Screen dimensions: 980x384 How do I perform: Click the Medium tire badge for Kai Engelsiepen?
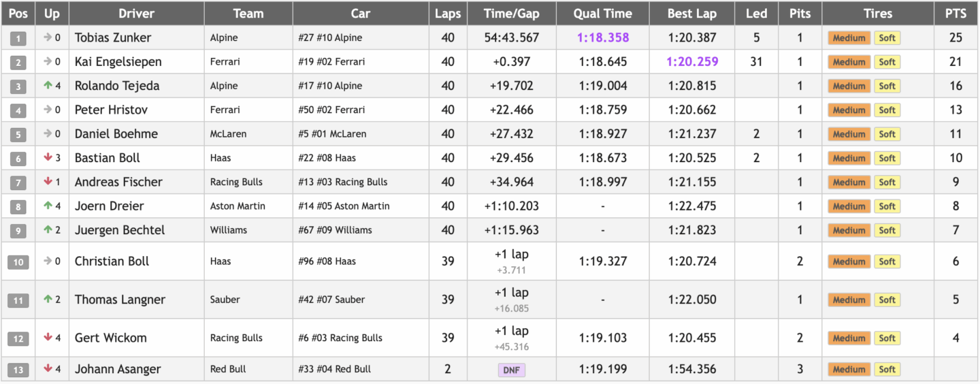(x=849, y=62)
